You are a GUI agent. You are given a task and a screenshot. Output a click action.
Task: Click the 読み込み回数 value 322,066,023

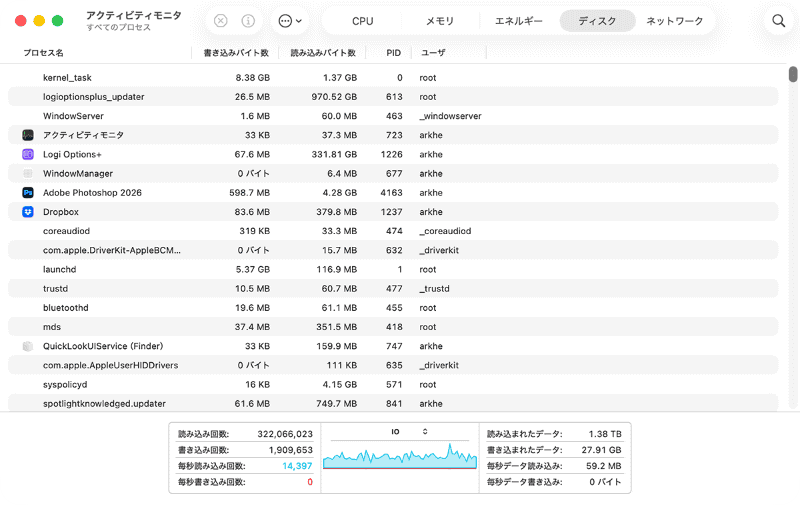(x=285, y=434)
